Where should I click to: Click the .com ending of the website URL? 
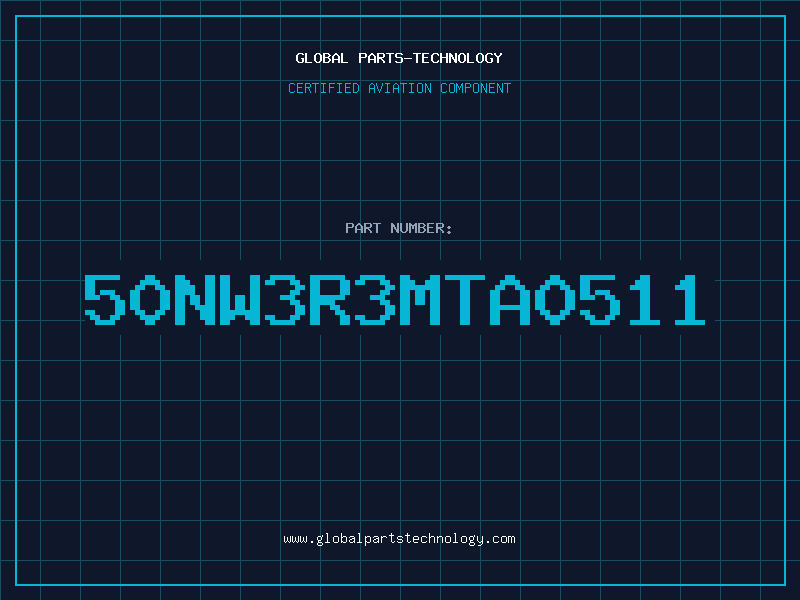500,539
